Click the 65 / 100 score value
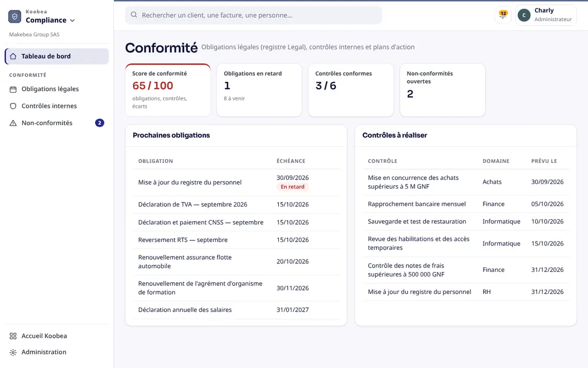This screenshot has height=368, width=588. 153,86
